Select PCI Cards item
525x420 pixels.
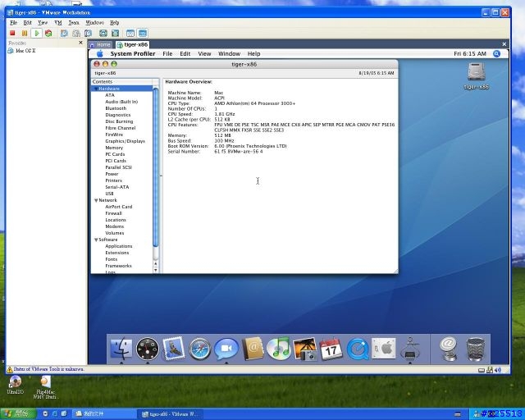click(x=116, y=161)
